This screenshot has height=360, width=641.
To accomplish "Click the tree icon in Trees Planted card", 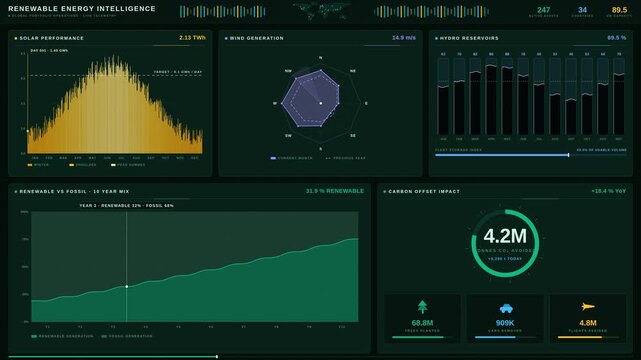I will coord(422,307).
